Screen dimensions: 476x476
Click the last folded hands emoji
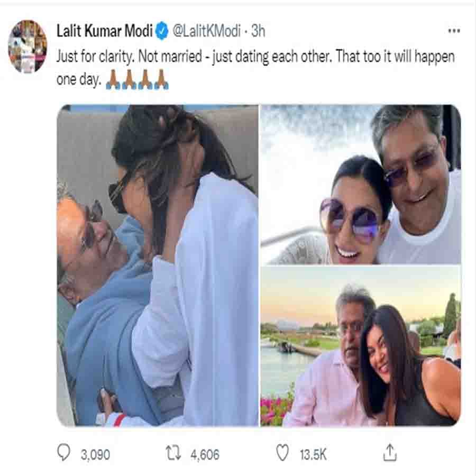(x=161, y=80)
